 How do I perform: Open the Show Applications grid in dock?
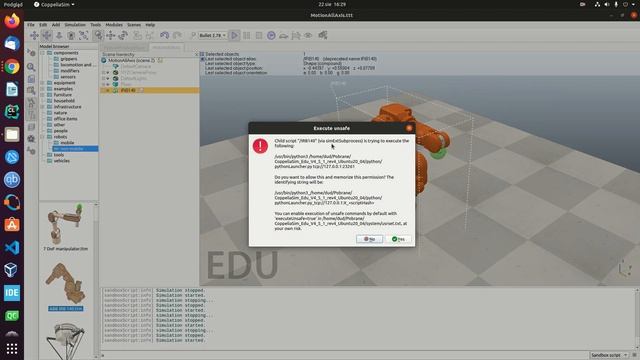[x=12, y=348]
